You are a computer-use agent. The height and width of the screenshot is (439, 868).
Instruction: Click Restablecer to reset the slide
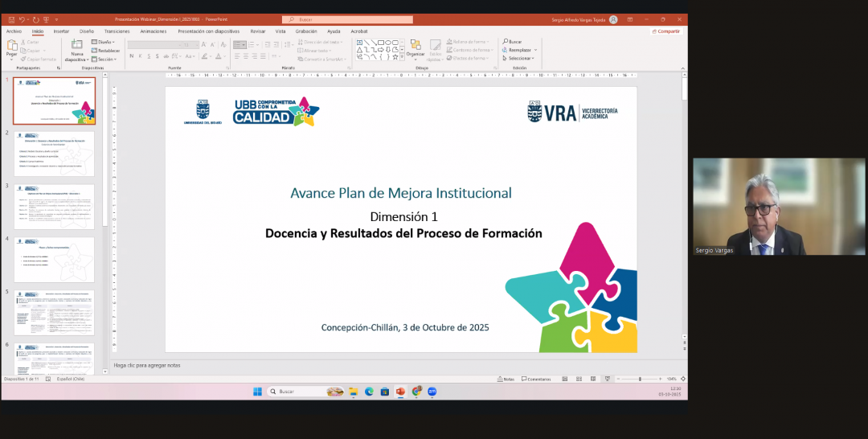106,51
